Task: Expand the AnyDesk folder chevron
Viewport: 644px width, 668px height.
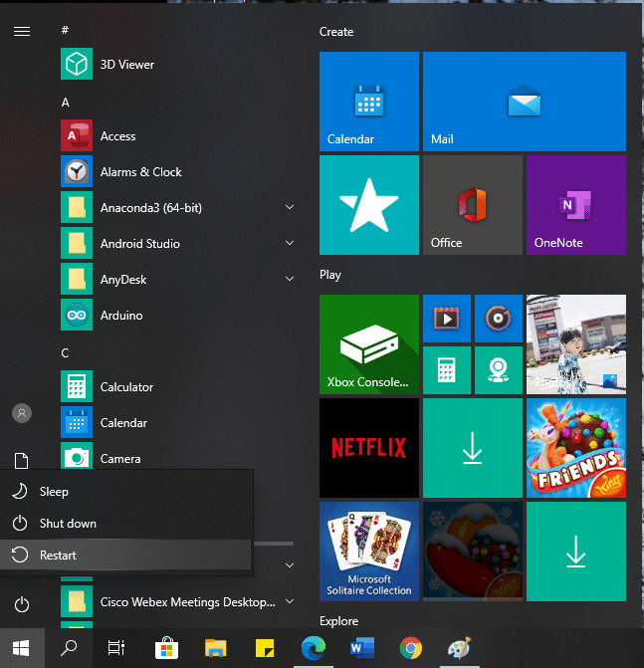Action: [x=290, y=279]
